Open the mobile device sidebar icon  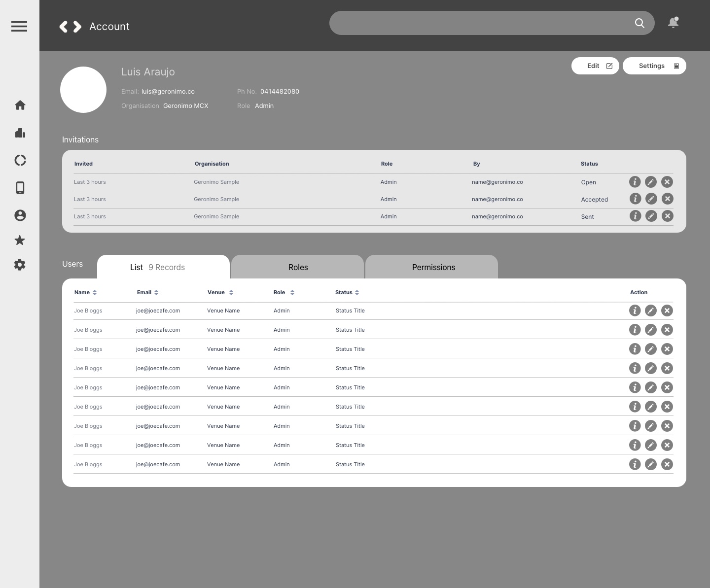click(x=20, y=188)
